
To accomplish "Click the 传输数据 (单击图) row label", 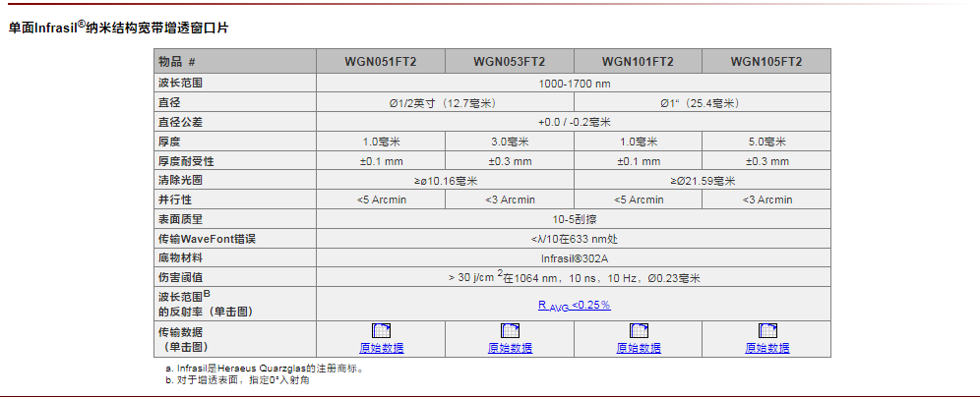I will tap(190, 339).
